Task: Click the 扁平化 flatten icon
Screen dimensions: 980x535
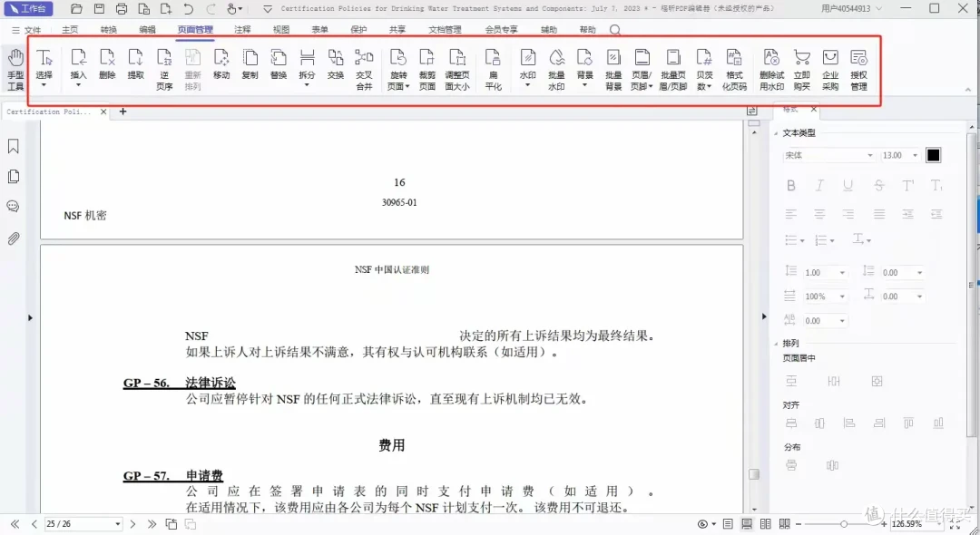Action: coord(493,59)
